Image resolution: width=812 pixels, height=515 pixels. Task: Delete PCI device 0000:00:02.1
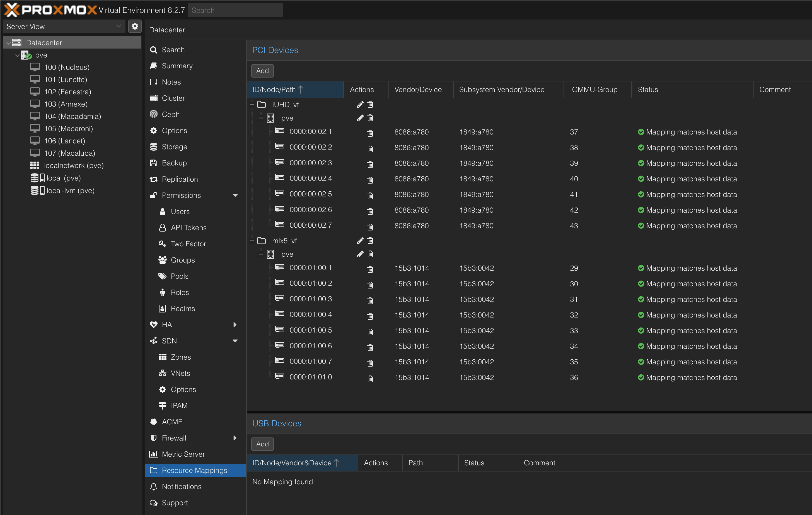pyautogui.click(x=370, y=133)
